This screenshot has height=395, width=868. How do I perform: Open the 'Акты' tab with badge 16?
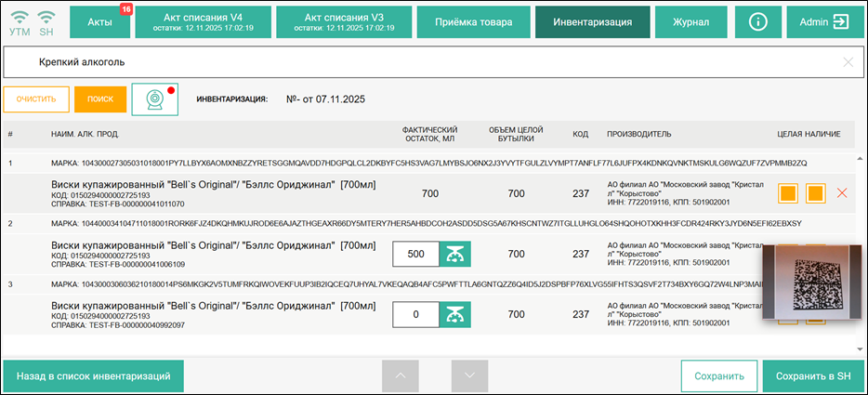tap(100, 21)
